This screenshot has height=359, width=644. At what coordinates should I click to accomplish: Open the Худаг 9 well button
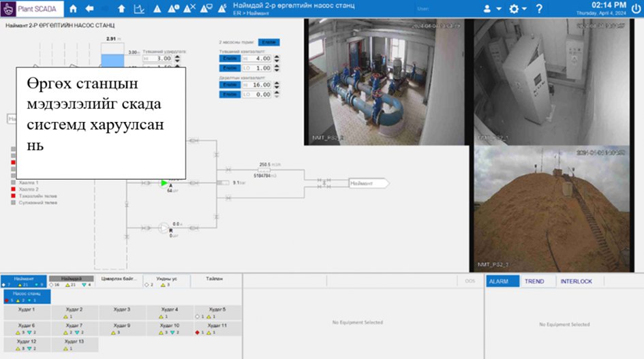pyautogui.click(x=122, y=328)
